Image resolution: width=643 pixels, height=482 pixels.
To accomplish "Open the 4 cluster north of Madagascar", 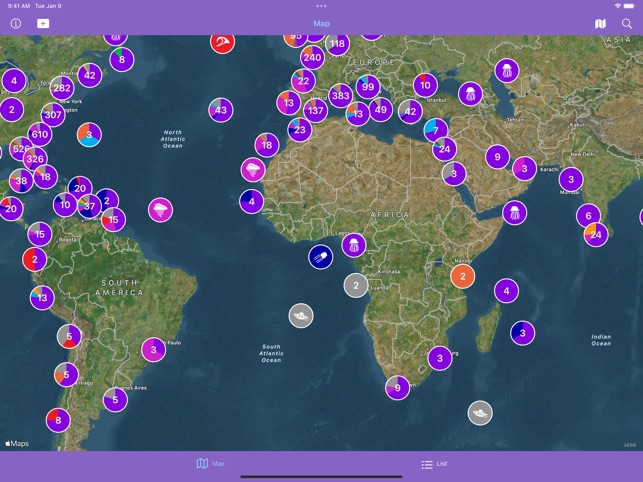I will [506, 291].
